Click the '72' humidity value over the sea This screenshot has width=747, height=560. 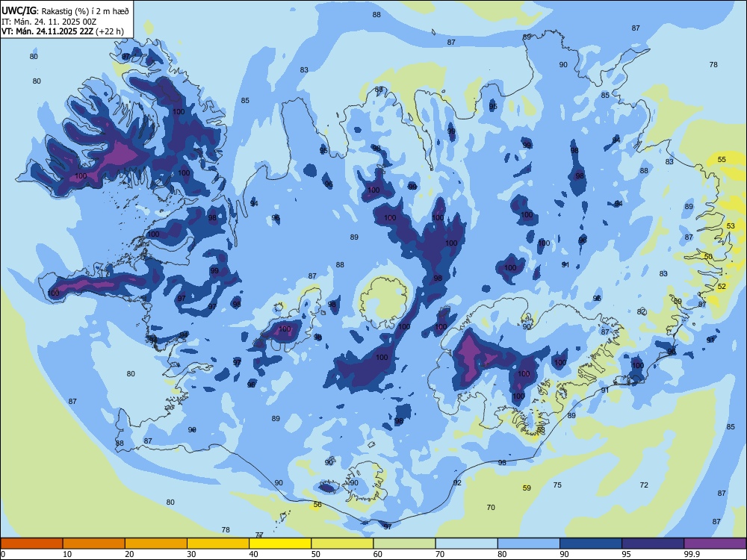pos(644,485)
